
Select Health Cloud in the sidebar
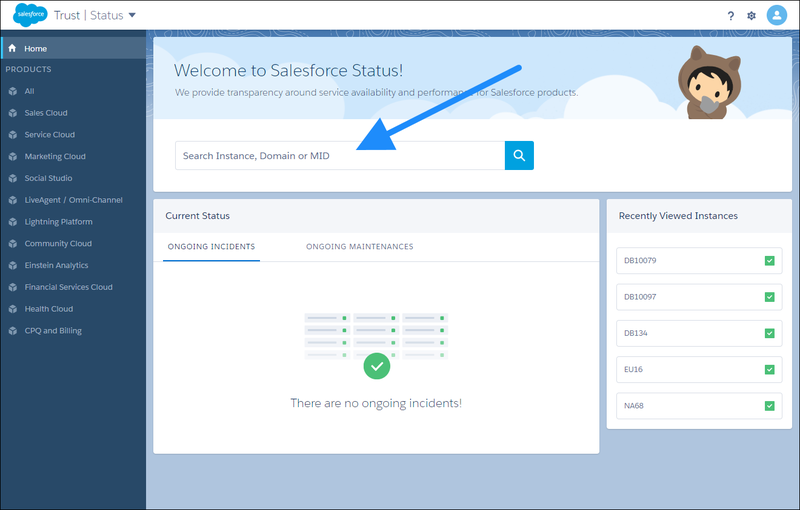[x=49, y=309]
